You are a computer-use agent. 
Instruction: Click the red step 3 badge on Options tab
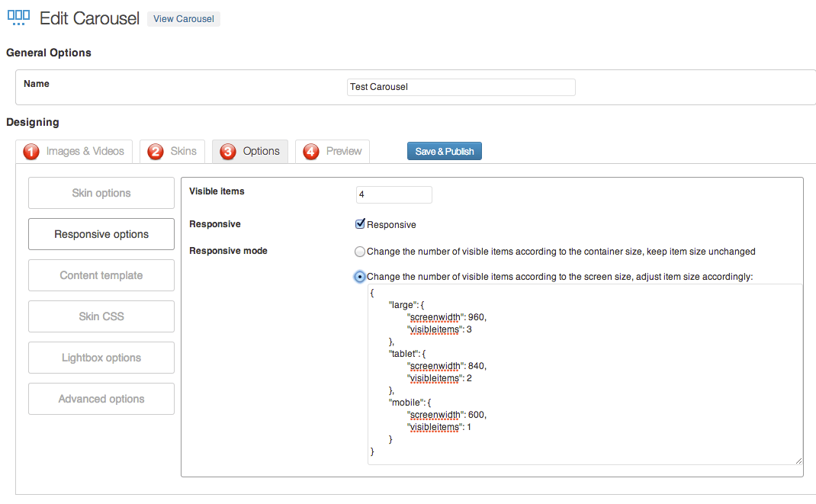pyautogui.click(x=227, y=151)
